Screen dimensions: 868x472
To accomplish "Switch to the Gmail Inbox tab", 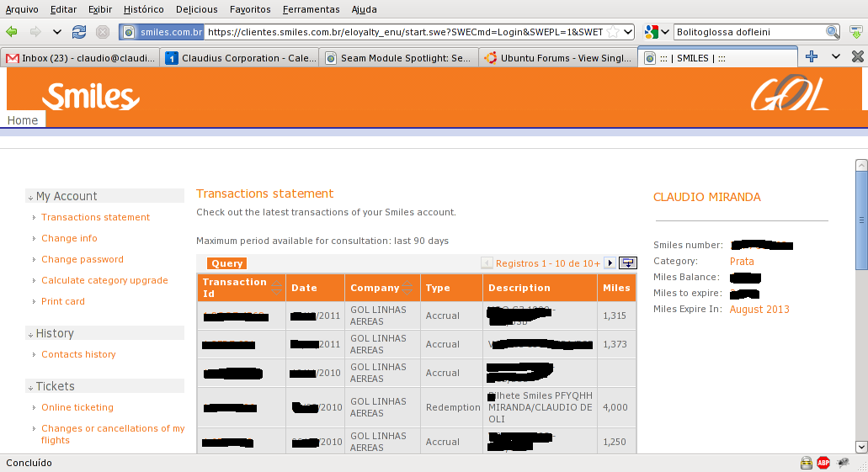I will (80, 58).
